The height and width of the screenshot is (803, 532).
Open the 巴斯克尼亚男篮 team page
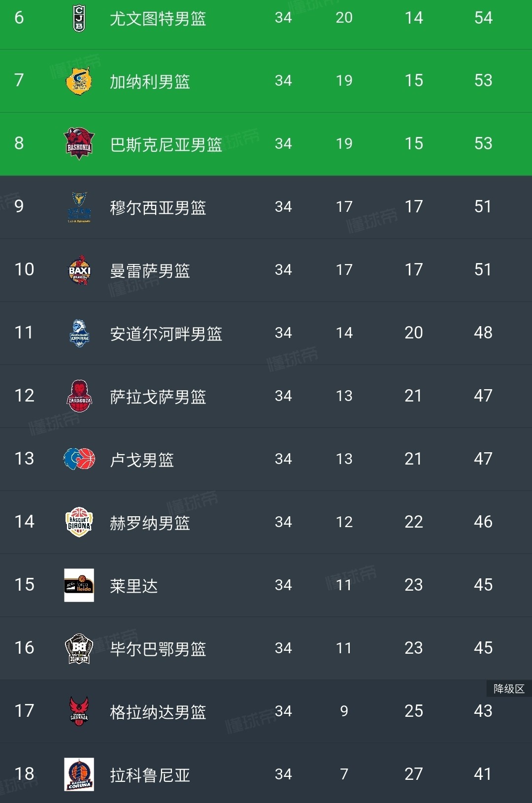pos(166,145)
